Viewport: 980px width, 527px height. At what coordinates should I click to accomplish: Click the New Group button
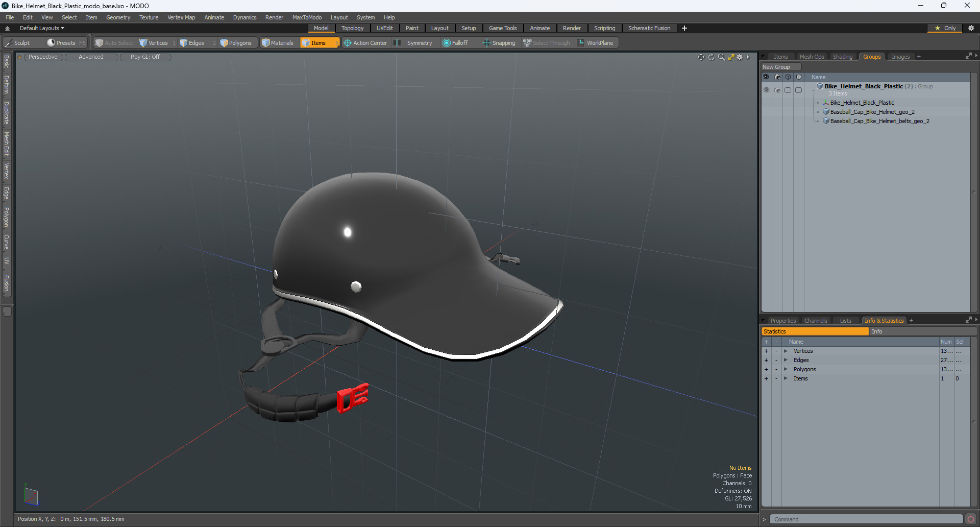coord(780,67)
